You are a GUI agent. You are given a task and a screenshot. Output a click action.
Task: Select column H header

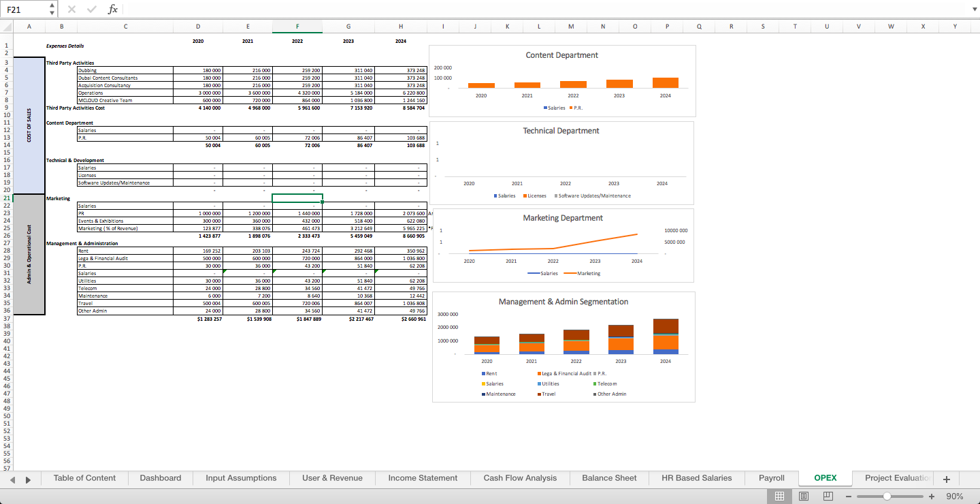pos(401,26)
